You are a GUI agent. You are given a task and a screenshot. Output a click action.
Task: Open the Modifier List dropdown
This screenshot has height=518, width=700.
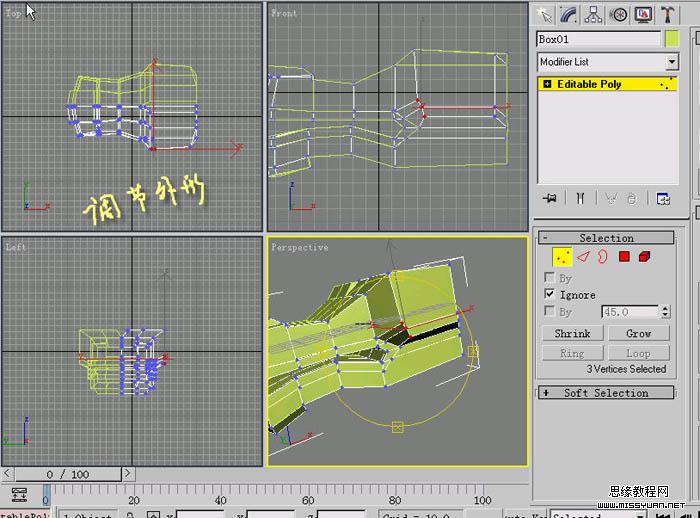(672, 62)
